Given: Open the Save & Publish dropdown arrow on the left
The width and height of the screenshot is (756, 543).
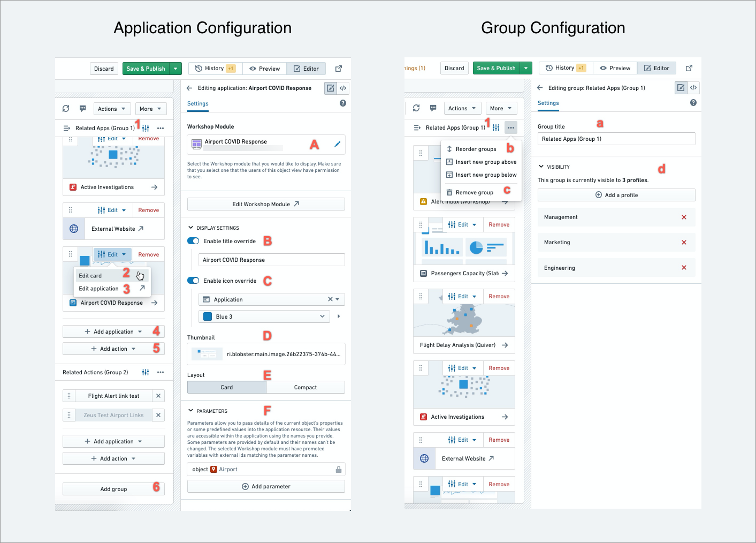Looking at the screenshot, I should pyautogui.click(x=175, y=69).
